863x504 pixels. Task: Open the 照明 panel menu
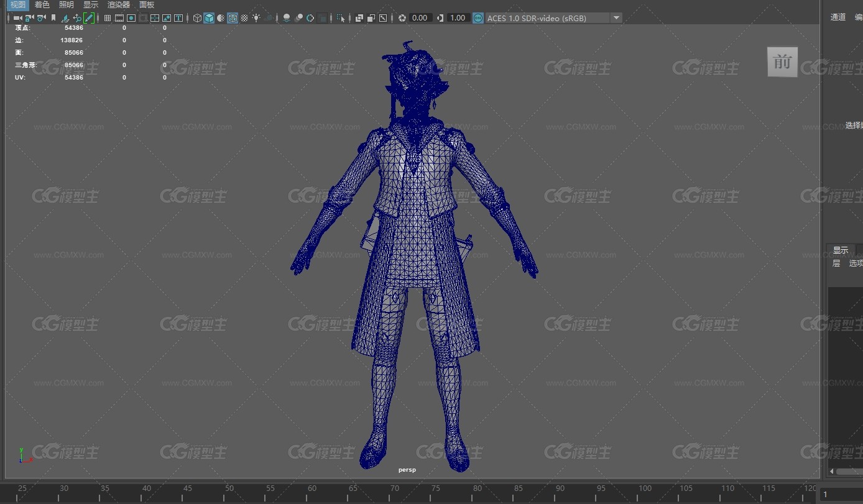point(67,5)
